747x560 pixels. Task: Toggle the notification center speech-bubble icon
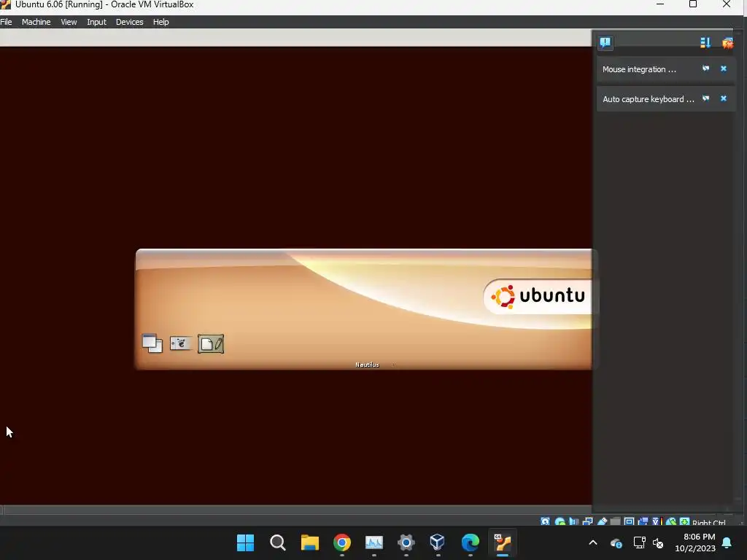(x=605, y=42)
